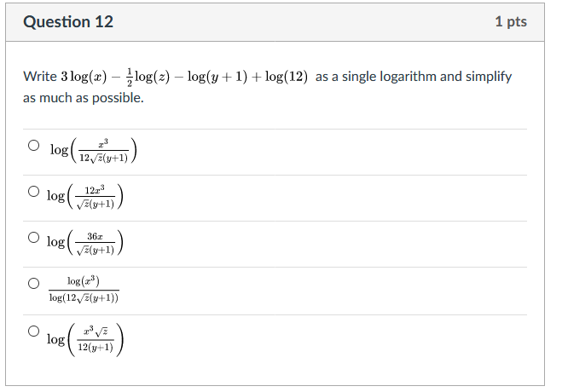Screen dimensions: 568x392
Task: Click the answer formula with 36x numerator
Action: point(86,242)
